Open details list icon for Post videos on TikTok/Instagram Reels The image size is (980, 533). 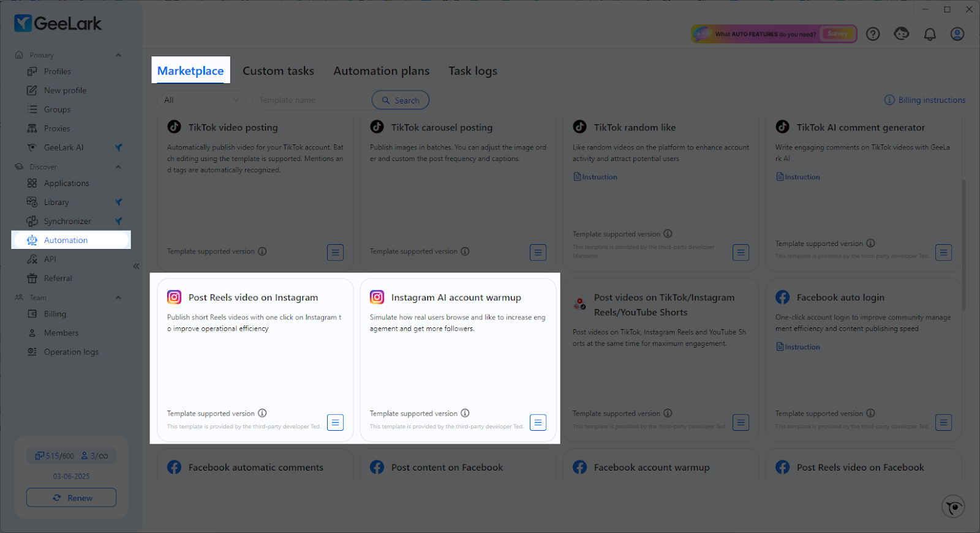tap(741, 422)
